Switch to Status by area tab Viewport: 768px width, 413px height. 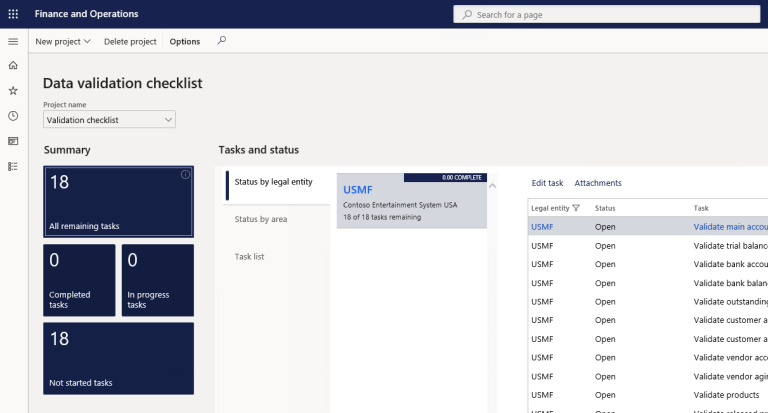pos(261,219)
